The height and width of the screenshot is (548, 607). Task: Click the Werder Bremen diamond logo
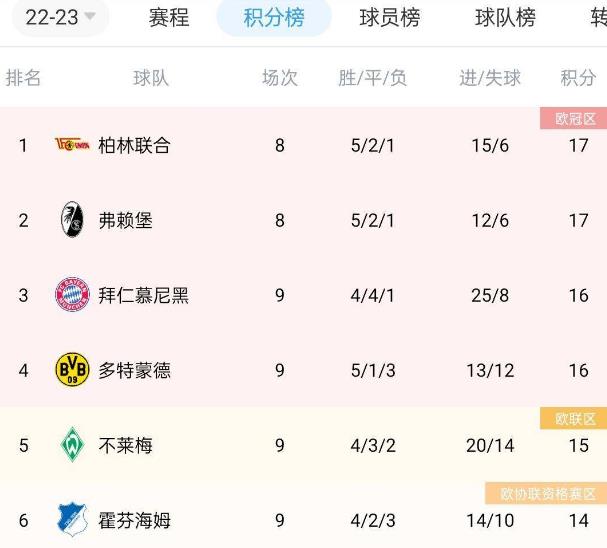tap(72, 445)
